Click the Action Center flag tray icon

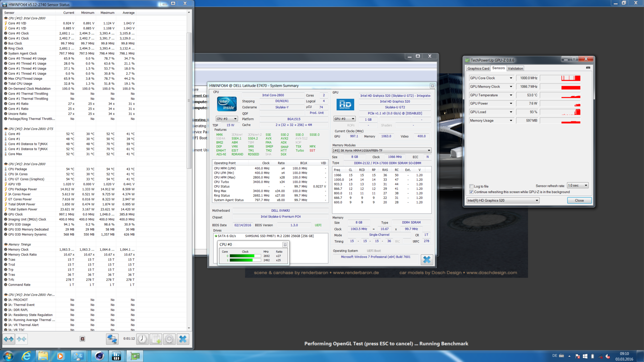578,356
